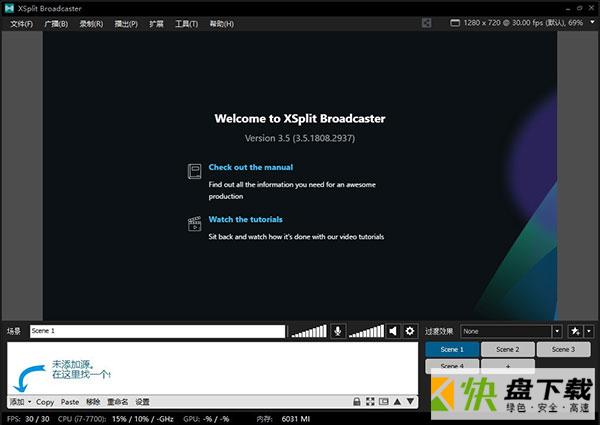Open the 工具(T) menu

186,24
